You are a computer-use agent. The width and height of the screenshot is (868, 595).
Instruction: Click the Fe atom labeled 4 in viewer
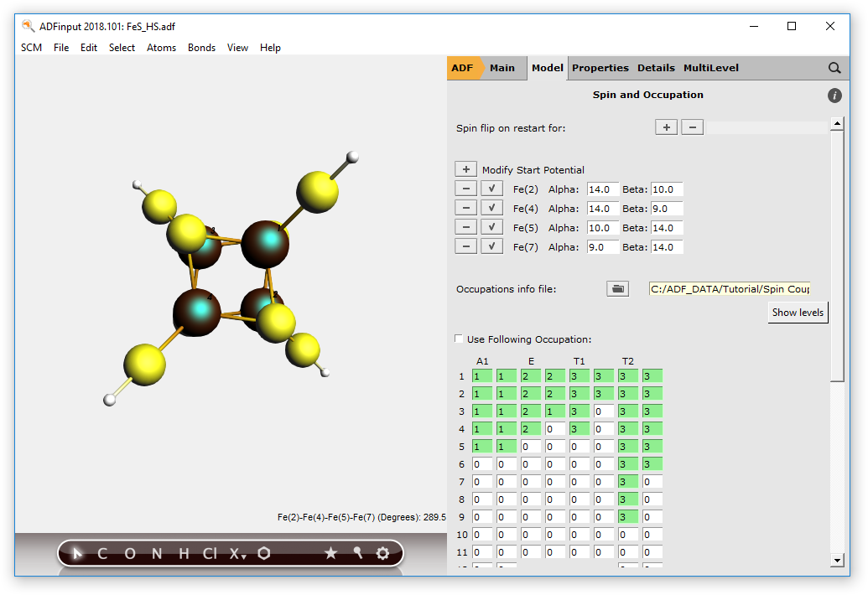click(197, 313)
